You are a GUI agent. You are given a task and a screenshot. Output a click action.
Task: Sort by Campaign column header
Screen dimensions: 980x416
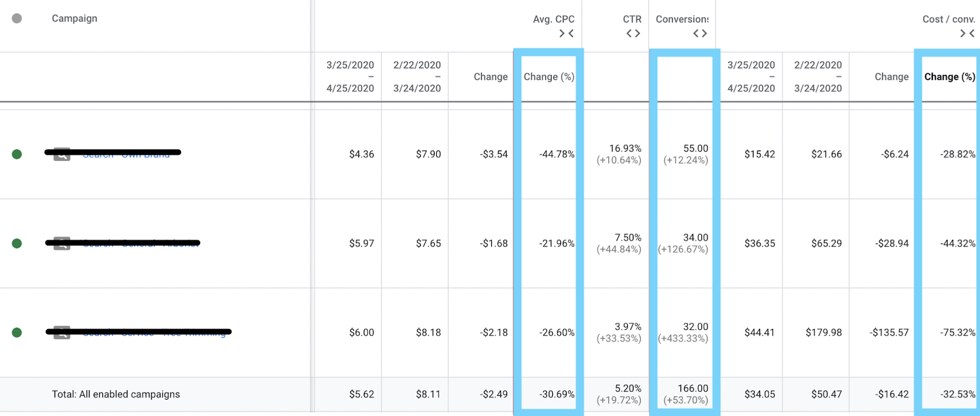(74, 18)
